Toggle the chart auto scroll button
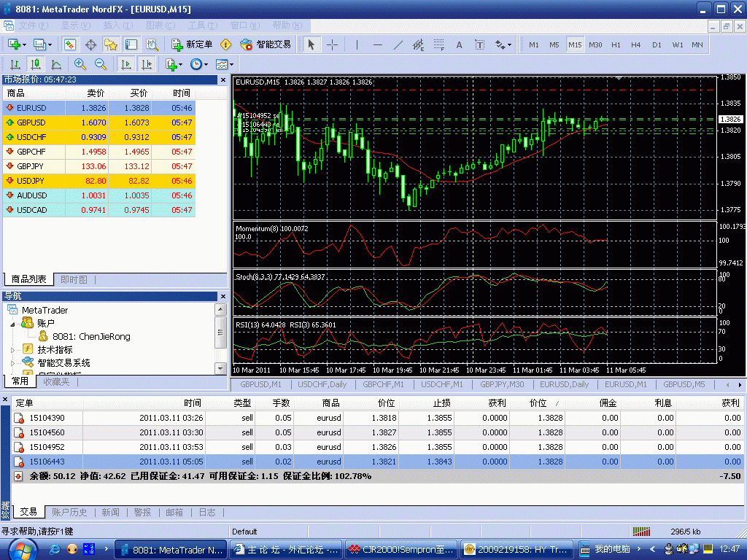747x560 pixels. [126, 64]
